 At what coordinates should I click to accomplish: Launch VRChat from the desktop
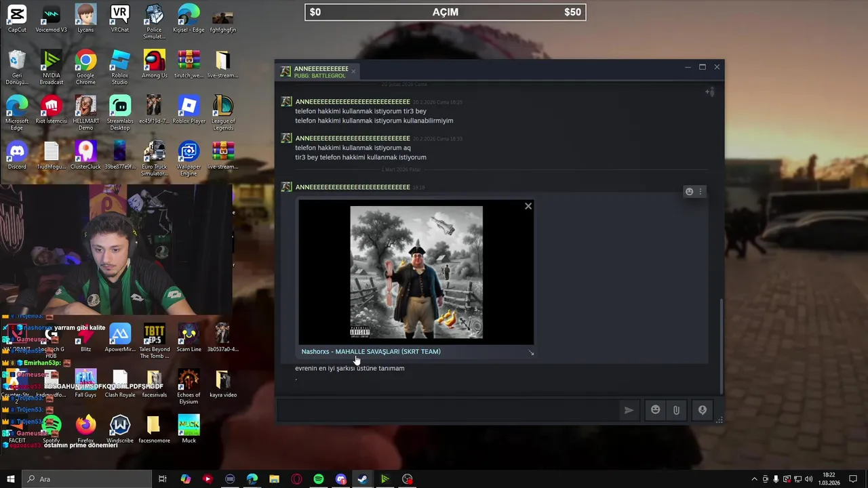pos(120,19)
